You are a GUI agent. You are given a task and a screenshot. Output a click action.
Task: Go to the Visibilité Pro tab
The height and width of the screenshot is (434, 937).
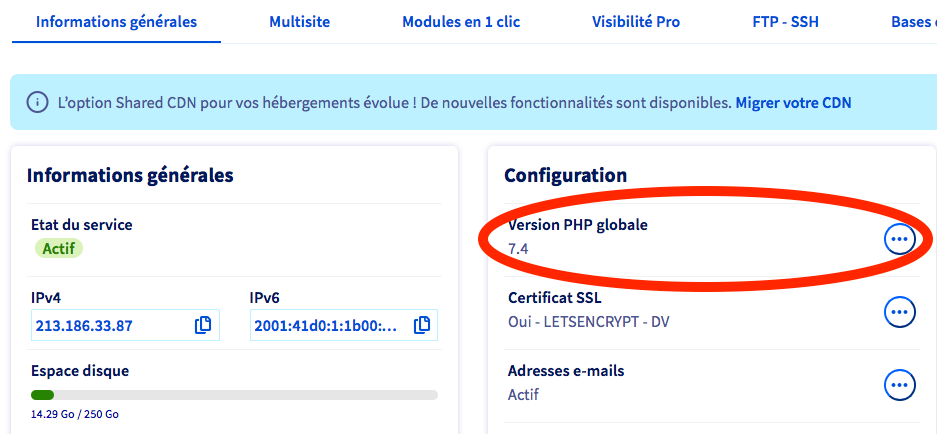pos(636,21)
